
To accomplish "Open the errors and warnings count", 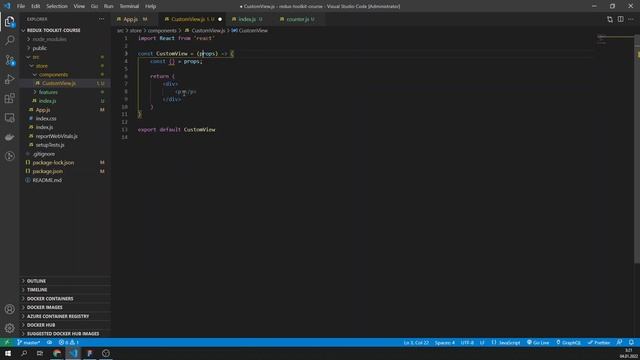I will pos(68,342).
